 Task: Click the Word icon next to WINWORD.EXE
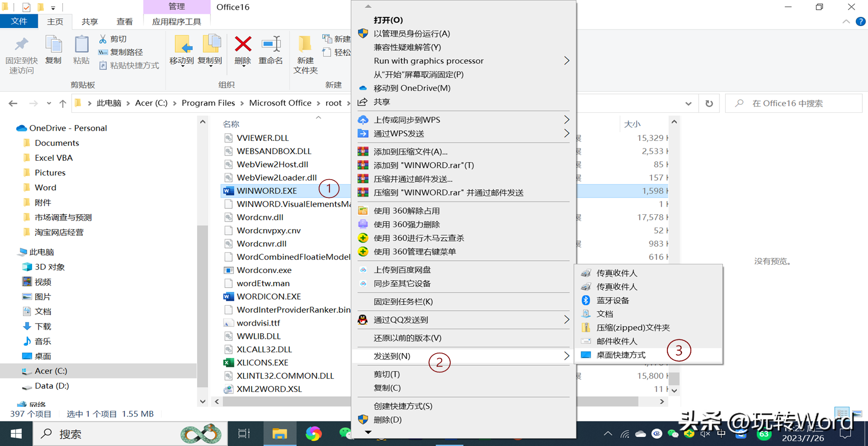[228, 191]
